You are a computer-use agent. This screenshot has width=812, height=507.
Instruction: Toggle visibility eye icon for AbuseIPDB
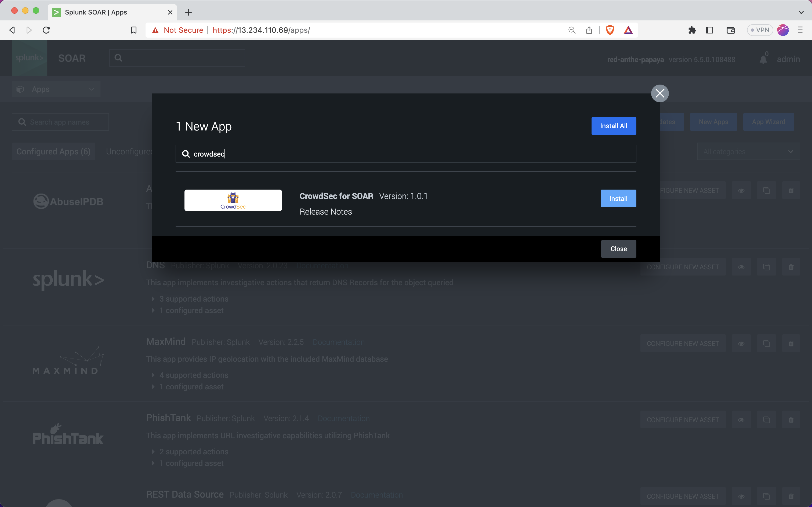pos(741,190)
